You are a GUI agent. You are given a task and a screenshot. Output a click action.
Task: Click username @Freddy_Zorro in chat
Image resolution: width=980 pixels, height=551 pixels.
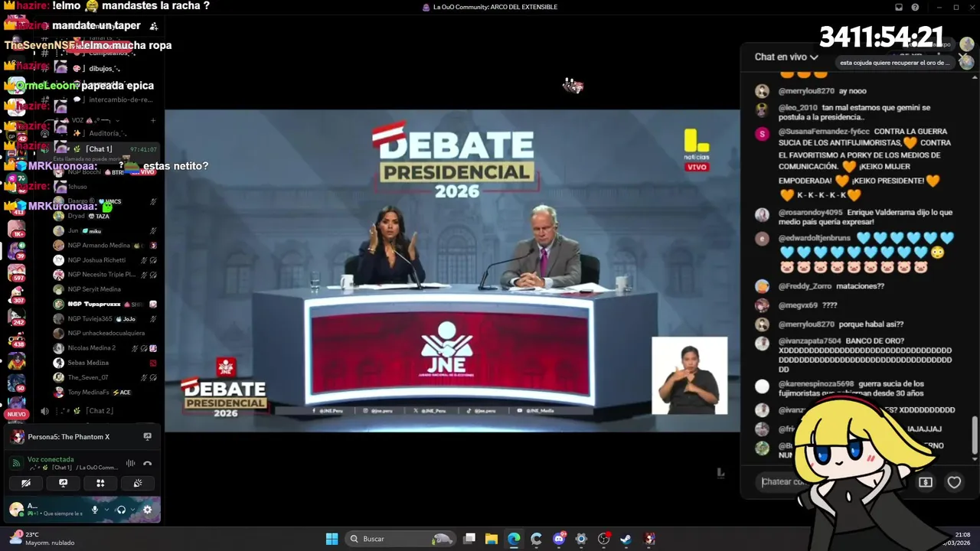[x=805, y=286]
